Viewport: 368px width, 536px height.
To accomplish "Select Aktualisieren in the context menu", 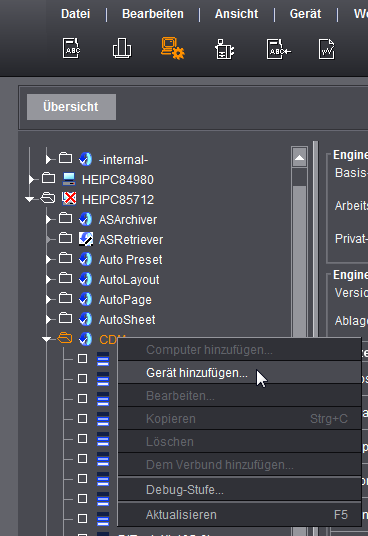I will pyautogui.click(x=239, y=514).
